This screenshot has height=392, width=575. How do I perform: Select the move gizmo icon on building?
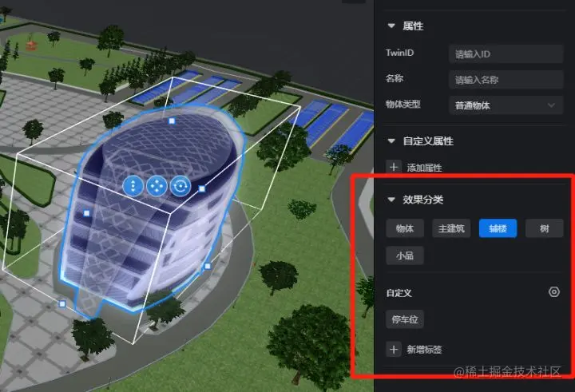157,185
